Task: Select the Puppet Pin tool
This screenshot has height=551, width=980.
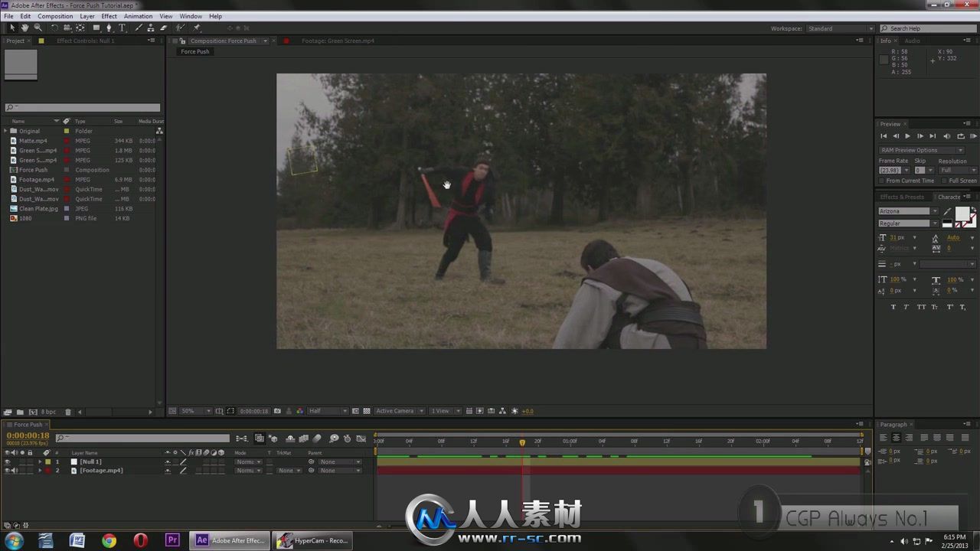Action: 197,28
